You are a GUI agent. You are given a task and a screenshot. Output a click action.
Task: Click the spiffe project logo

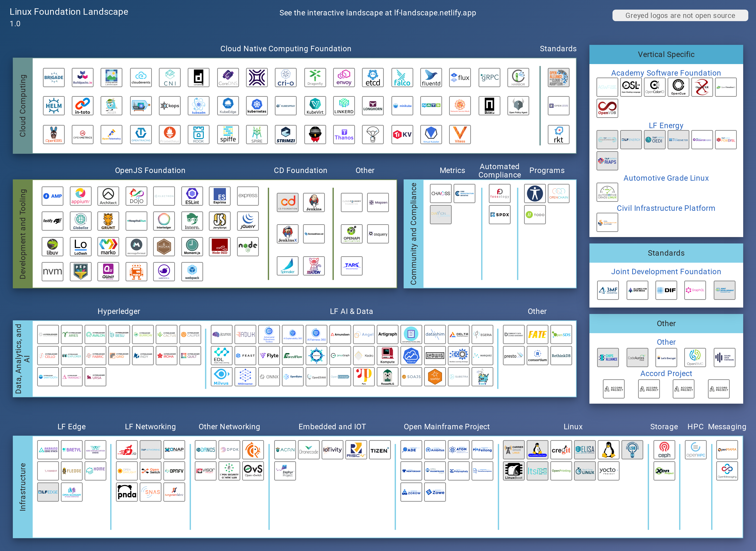click(228, 134)
